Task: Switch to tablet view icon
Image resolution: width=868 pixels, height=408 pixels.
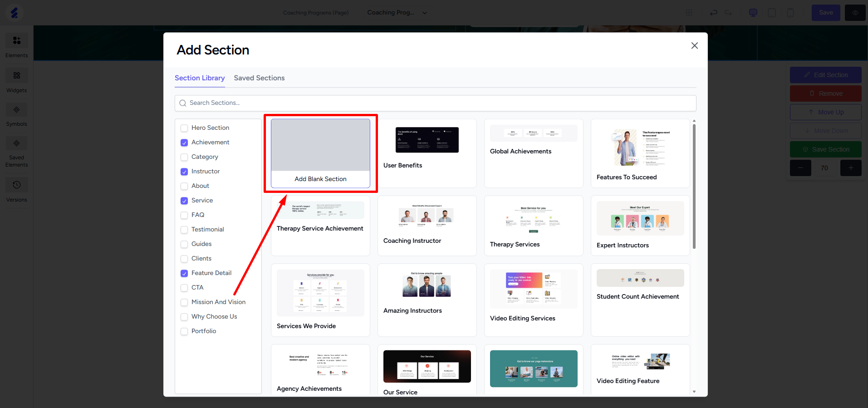Action: 772,13
